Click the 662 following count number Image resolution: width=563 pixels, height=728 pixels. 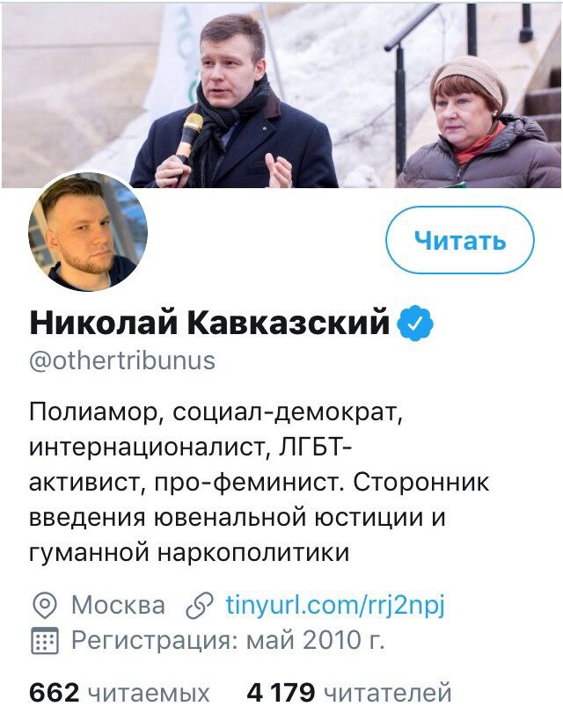click(x=55, y=693)
